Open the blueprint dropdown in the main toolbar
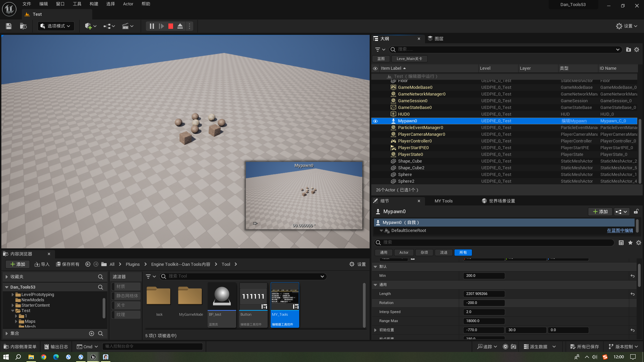The image size is (644, 362). click(x=109, y=26)
